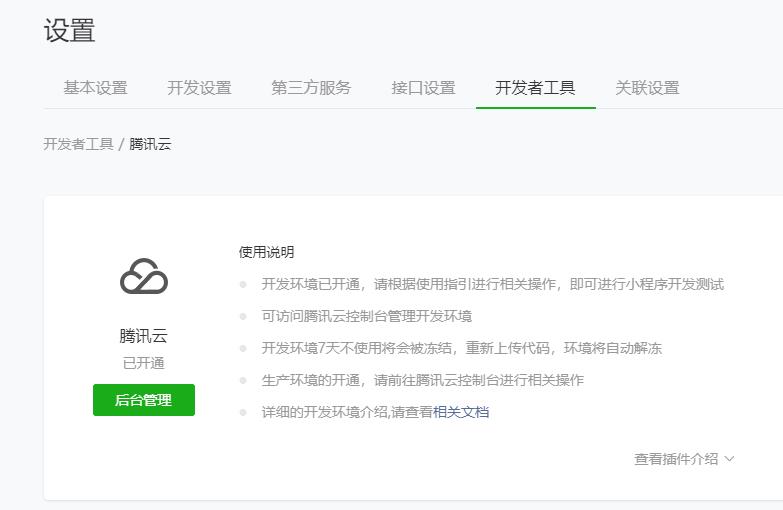Click the chevron beside 查看插件介绍
The height and width of the screenshot is (510, 783).
click(729, 459)
